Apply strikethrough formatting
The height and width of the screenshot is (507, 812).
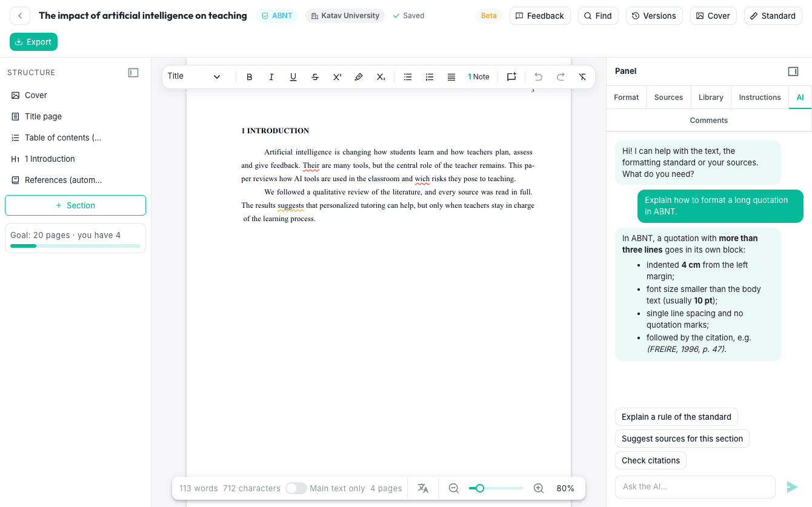coord(315,77)
